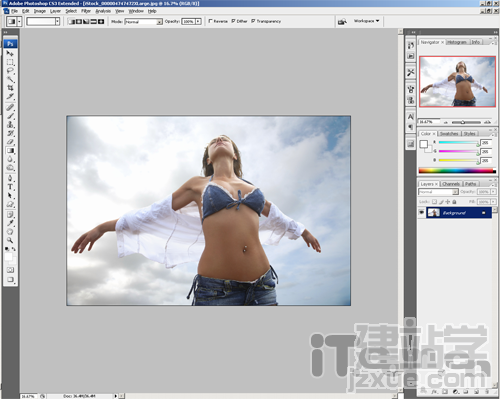Select the Gradient tool in toolbox
Image resolution: width=500 pixels, height=399 pixels.
pos(10,151)
